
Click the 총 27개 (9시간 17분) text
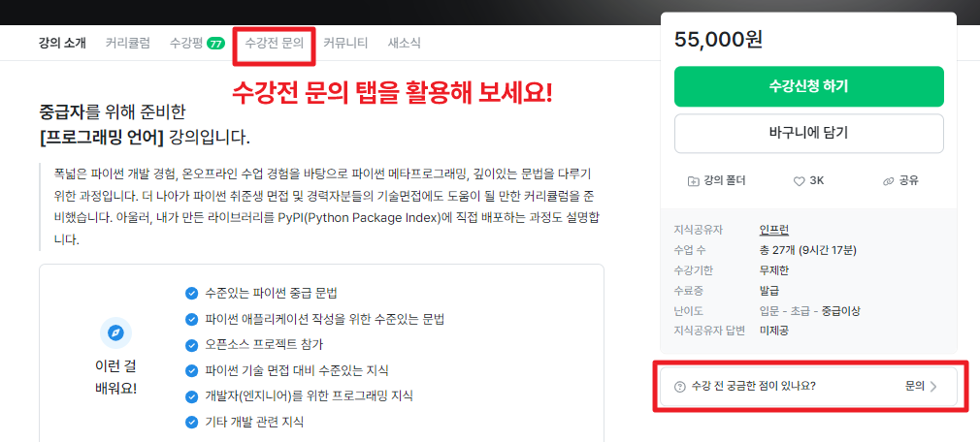point(807,250)
